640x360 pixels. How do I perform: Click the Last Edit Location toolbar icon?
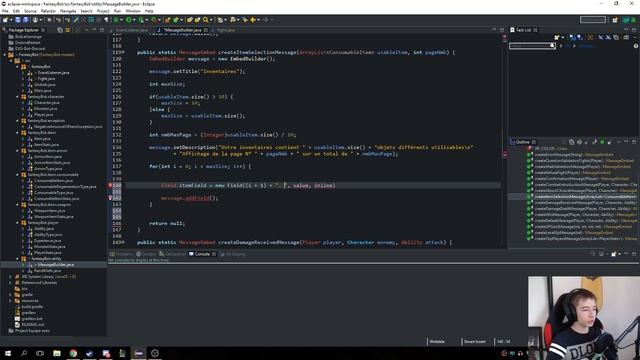click(x=245, y=20)
